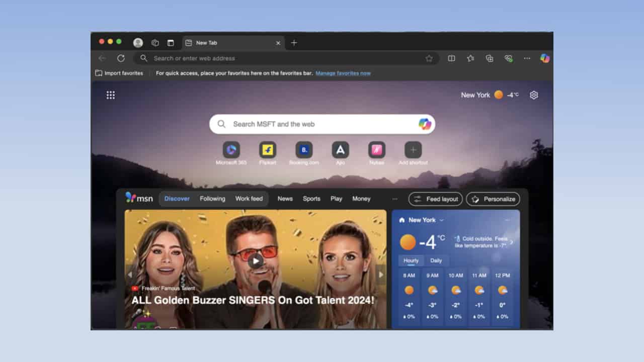Show more feed categories ellipsis
Image resolution: width=644 pixels, height=362 pixels.
pyautogui.click(x=395, y=199)
